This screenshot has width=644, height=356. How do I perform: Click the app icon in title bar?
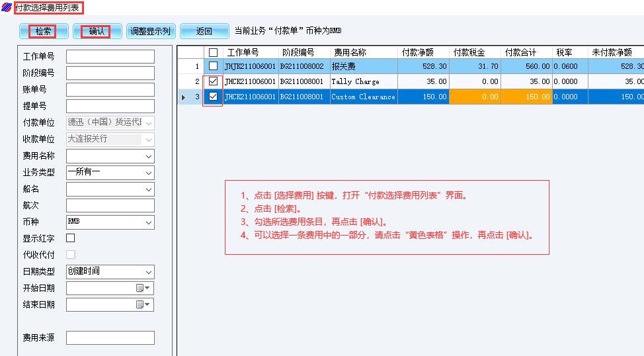pyautogui.click(x=7, y=7)
